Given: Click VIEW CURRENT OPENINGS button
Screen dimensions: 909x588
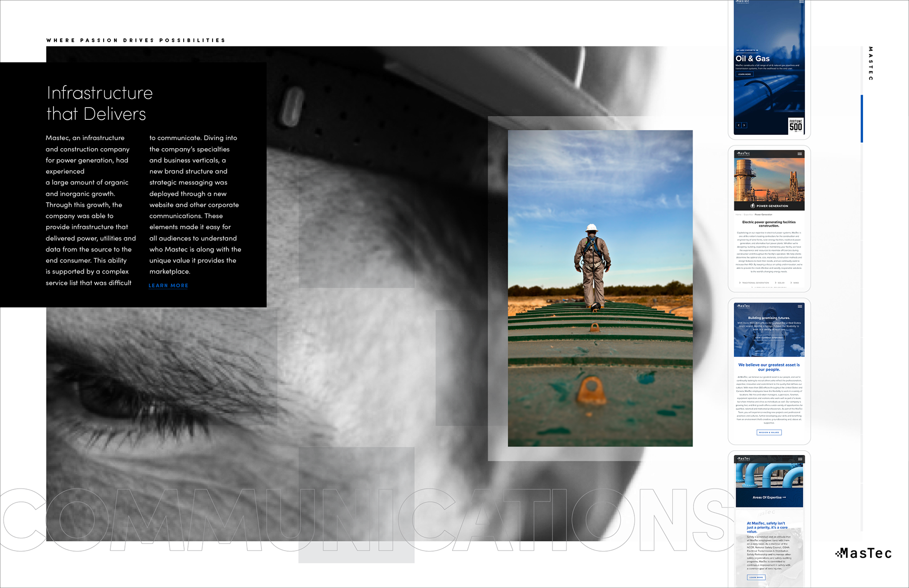Looking at the screenshot, I should tap(769, 338).
